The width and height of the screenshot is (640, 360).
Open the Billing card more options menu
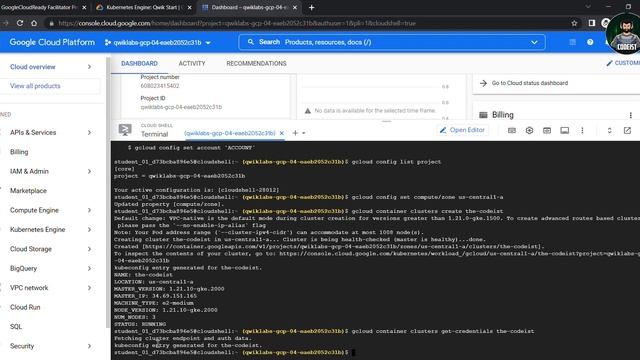(x=631, y=115)
